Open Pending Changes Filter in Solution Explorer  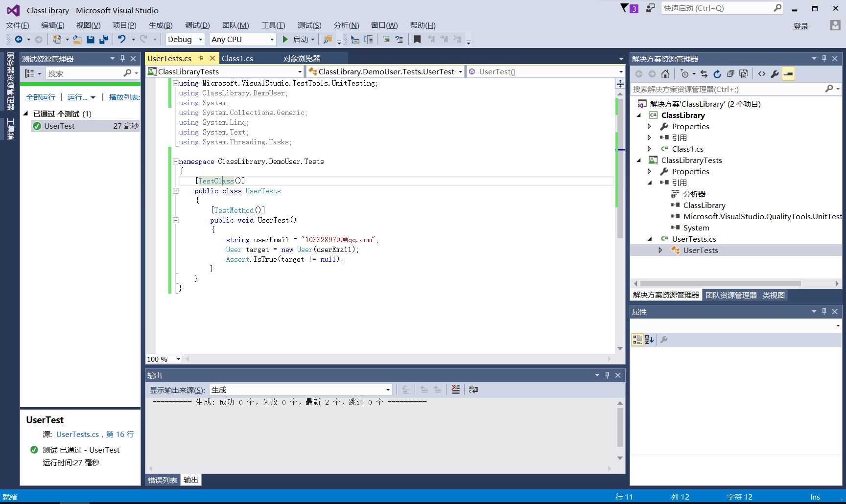(x=684, y=74)
